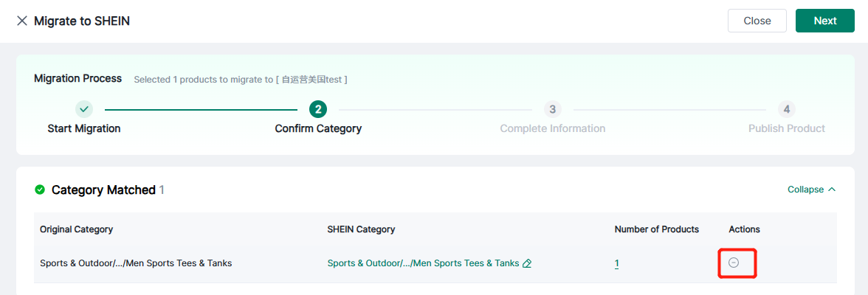Click step 4 Publish Product circle
Screen dimensions: 868x295
coord(787,109)
